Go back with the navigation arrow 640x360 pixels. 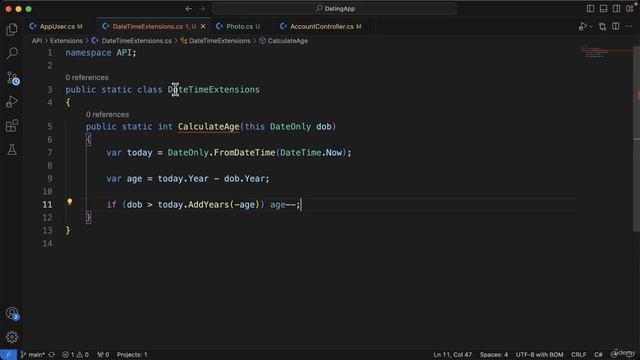pos(188,9)
